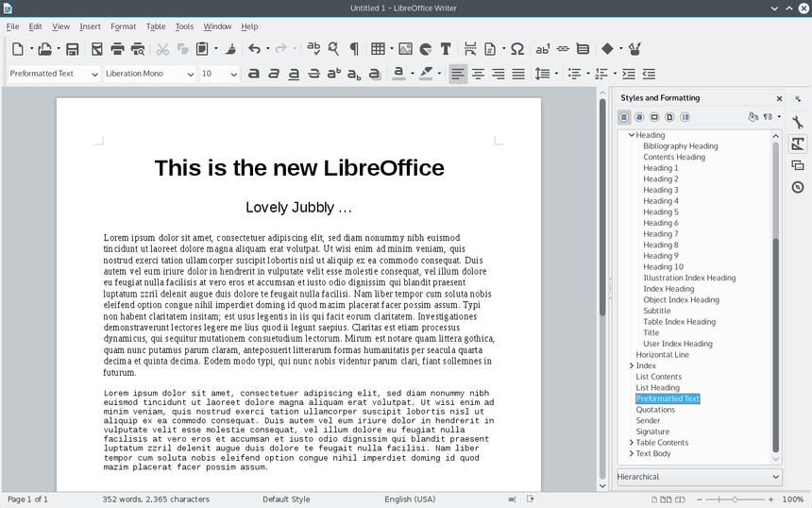Open the Help menu
This screenshot has width=812, height=508.
[x=249, y=26]
